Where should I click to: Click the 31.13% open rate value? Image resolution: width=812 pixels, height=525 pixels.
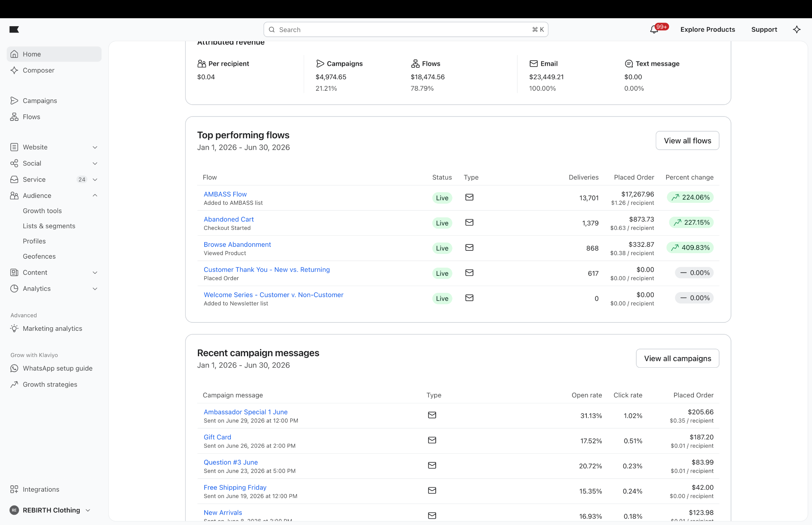coord(591,416)
